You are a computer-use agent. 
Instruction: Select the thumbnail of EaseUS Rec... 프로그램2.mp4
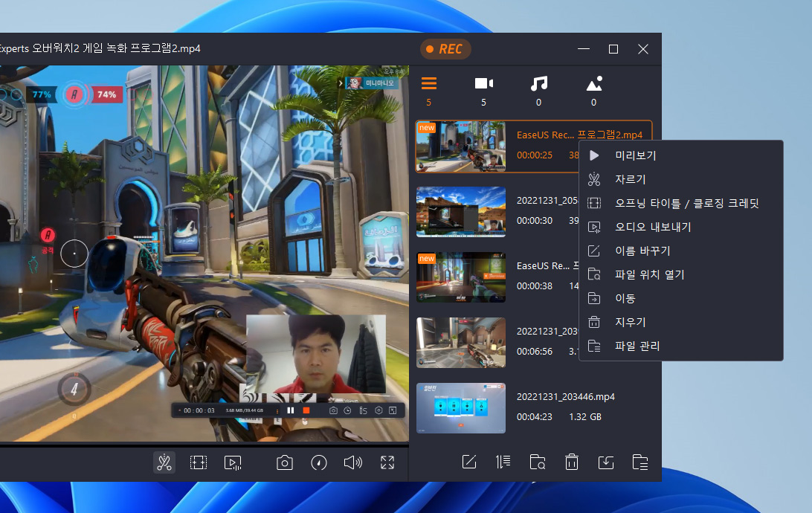[461, 146]
